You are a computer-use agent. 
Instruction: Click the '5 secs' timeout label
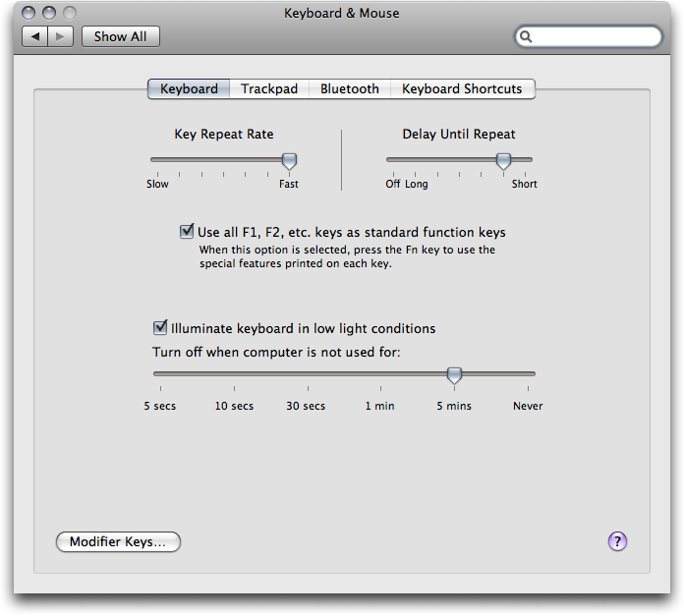(160, 406)
